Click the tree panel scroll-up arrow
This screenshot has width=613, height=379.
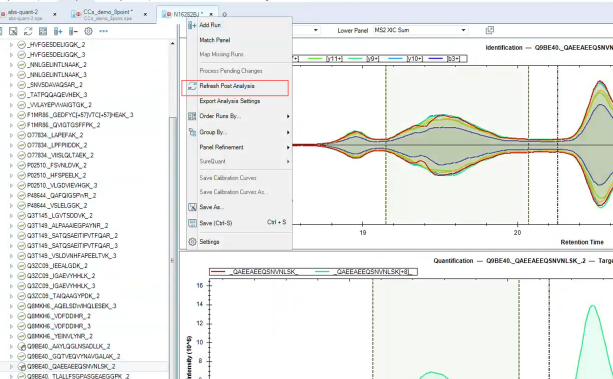click(x=172, y=43)
